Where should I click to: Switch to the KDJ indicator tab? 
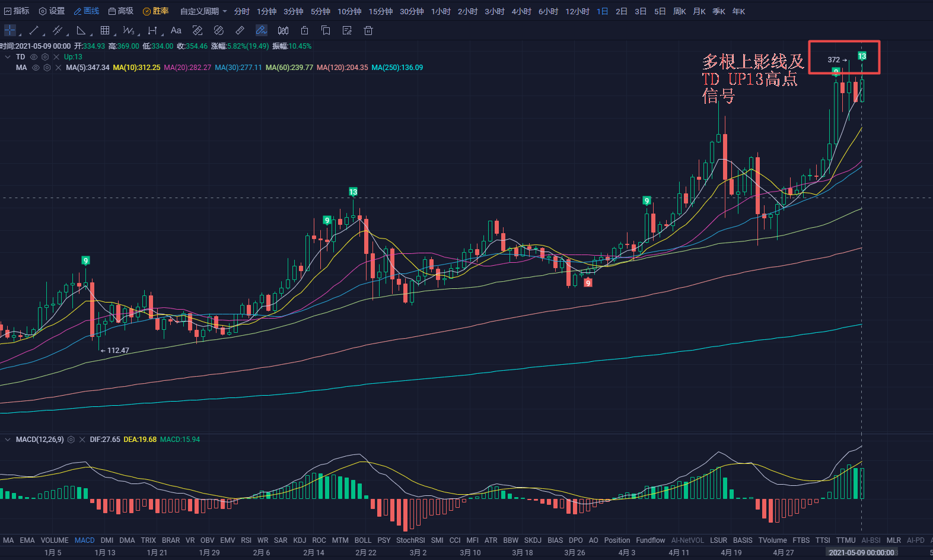(300, 540)
